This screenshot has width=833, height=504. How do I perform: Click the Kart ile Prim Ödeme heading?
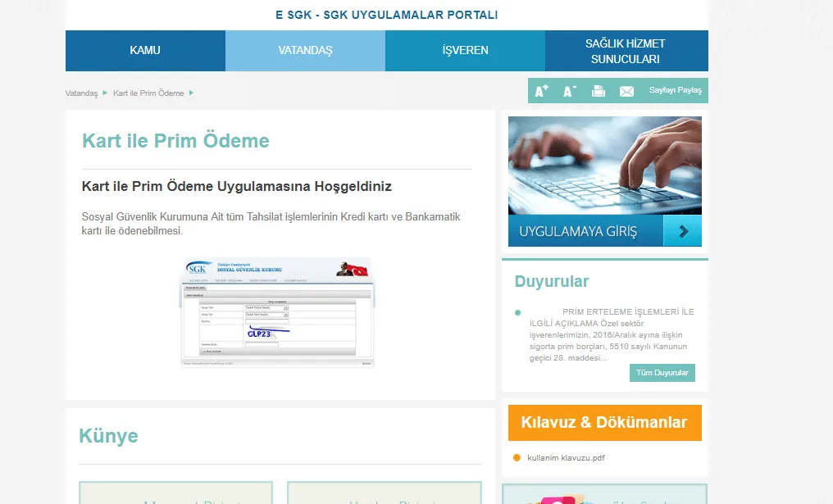tap(175, 141)
